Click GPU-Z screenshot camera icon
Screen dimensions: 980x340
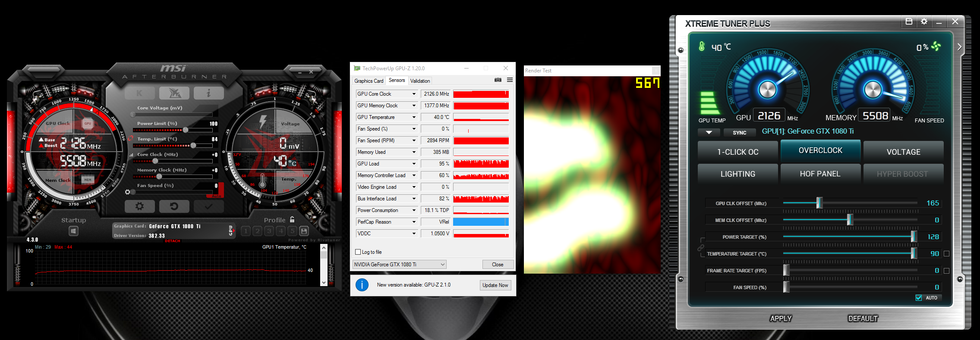coord(498,80)
